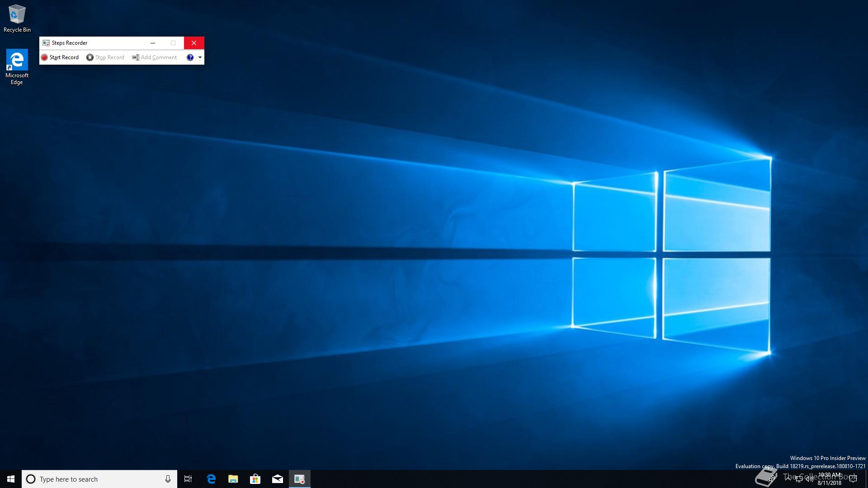Minimize the Steps Recorder window

[x=153, y=43]
